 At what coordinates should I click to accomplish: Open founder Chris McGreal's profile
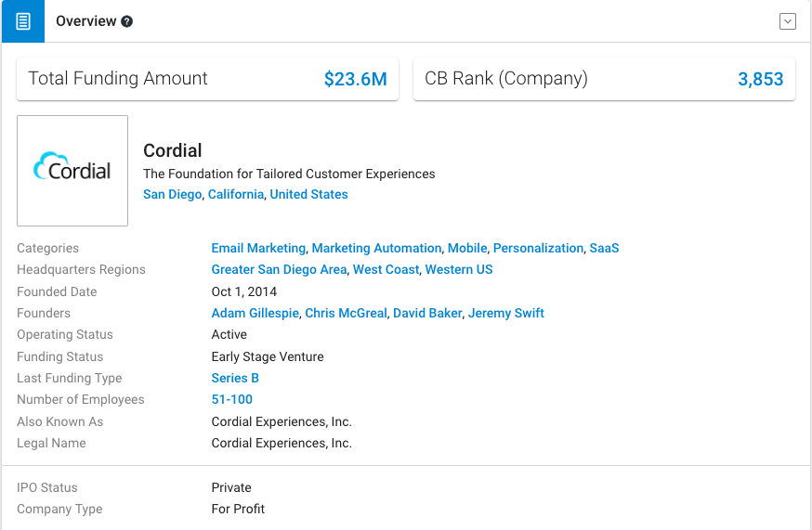coord(346,313)
